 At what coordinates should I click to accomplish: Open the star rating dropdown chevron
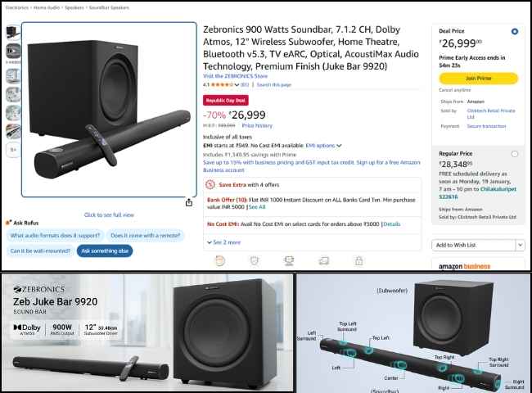coord(237,85)
